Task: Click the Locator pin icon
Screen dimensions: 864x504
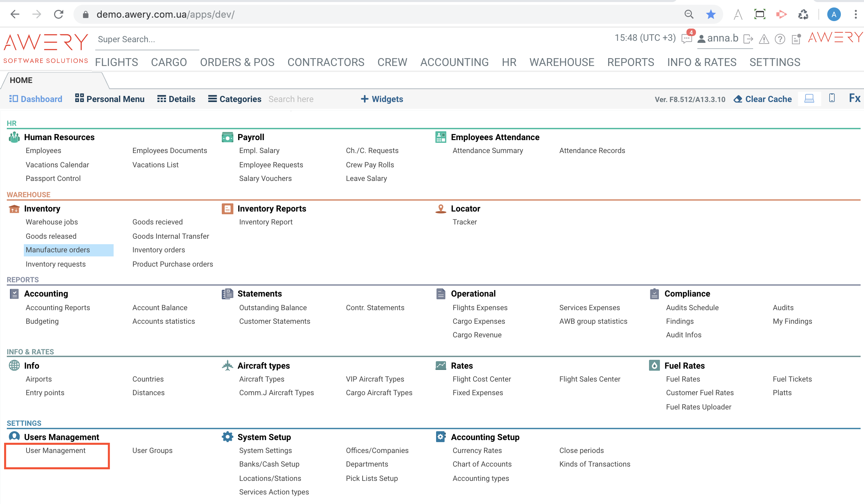Action: [441, 208]
